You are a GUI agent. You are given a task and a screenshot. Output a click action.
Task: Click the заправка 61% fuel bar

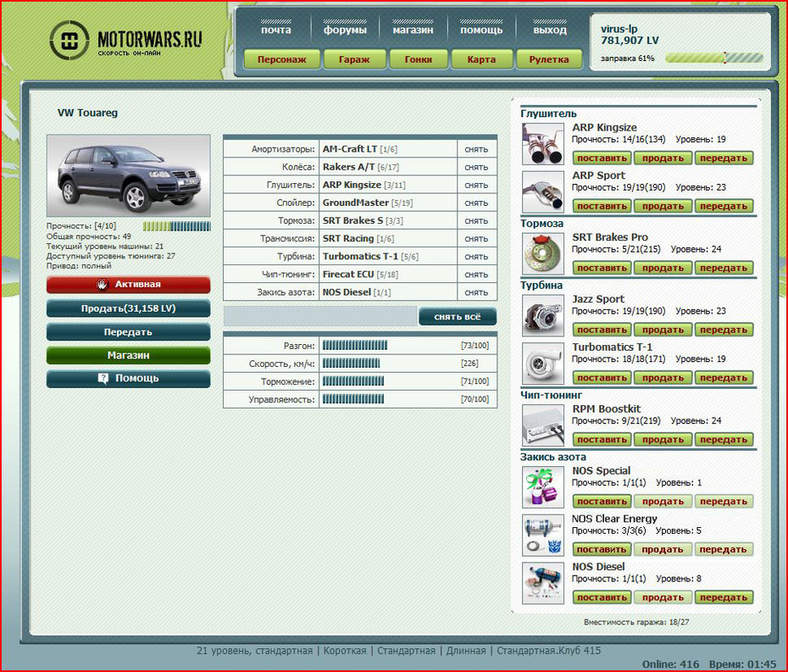(x=714, y=58)
